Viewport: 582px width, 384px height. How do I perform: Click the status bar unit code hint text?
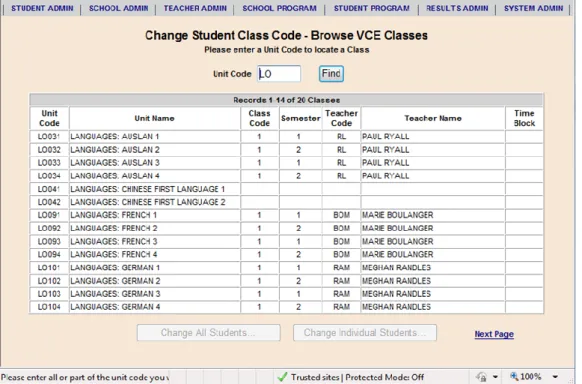[x=85, y=377]
